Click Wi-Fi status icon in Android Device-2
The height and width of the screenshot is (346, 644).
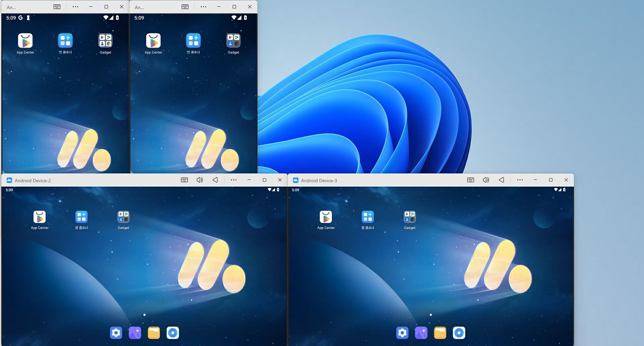[269, 190]
